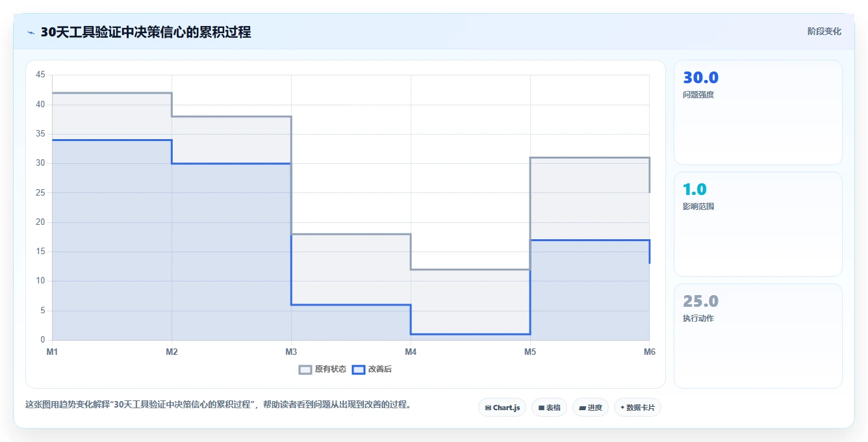Click the M6 axis label
The image size is (868, 442).
tap(650, 352)
